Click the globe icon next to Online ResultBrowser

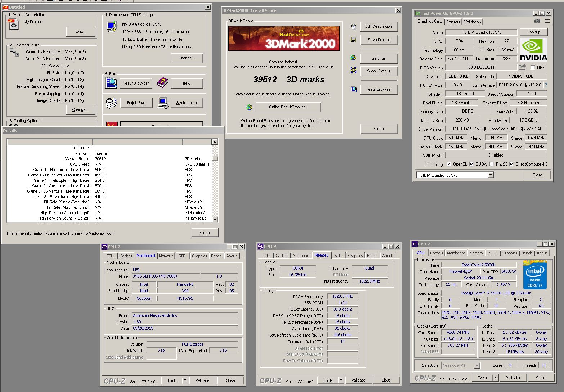click(249, 107)
